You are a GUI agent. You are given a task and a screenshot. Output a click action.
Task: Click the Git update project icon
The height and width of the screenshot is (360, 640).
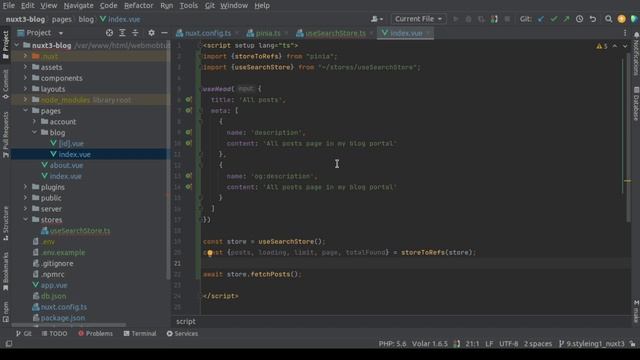click(541, 19)
